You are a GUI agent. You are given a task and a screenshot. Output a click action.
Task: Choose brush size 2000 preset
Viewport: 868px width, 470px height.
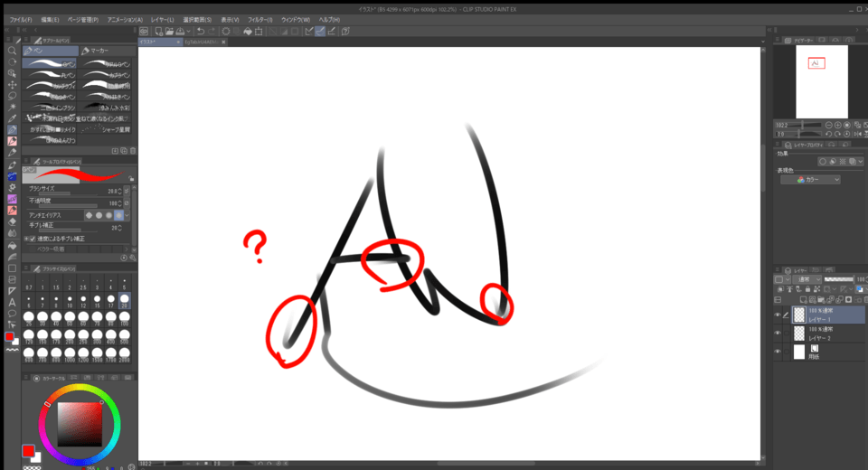[125, 355]
